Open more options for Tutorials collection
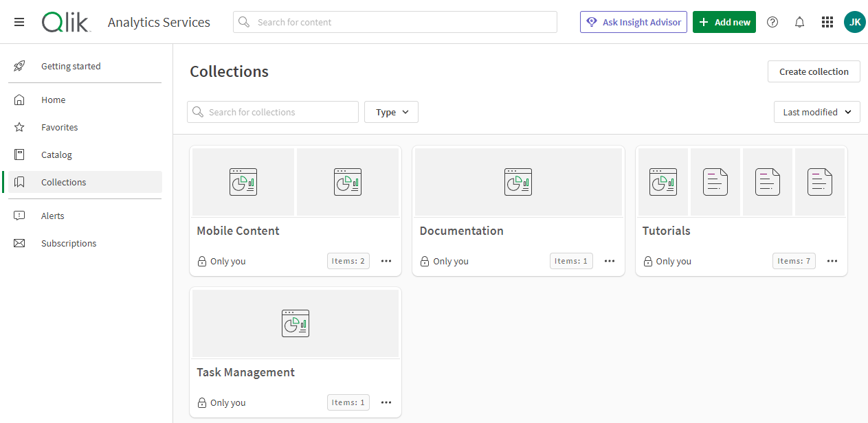 pos(832,261)
